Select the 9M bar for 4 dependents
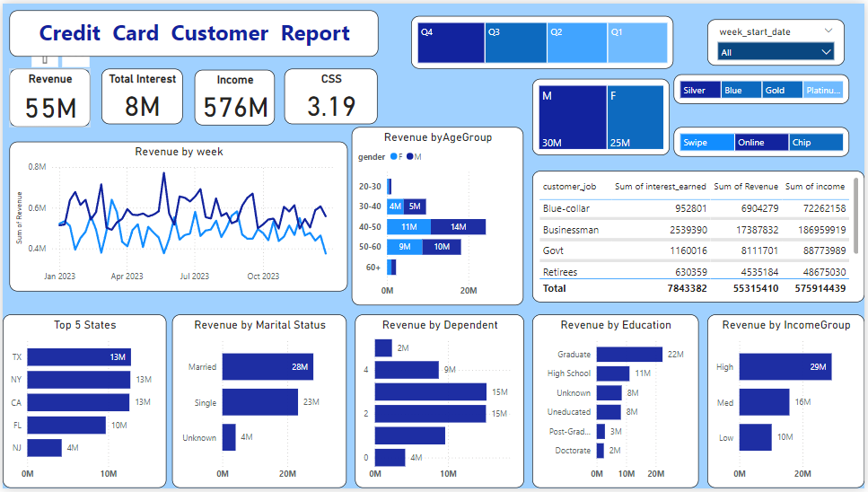Image resolution: width=868 pixels, height=492 pixels. 407,370
